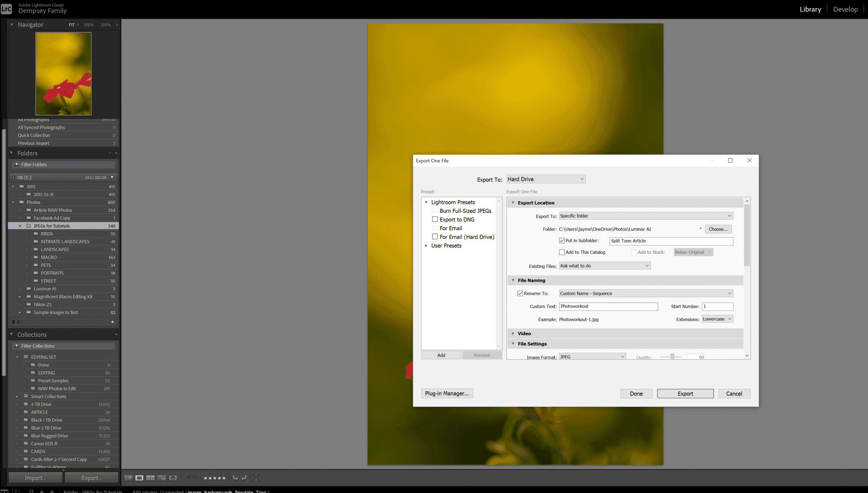Check the Export to DNG preset

(x=435, y=219)
